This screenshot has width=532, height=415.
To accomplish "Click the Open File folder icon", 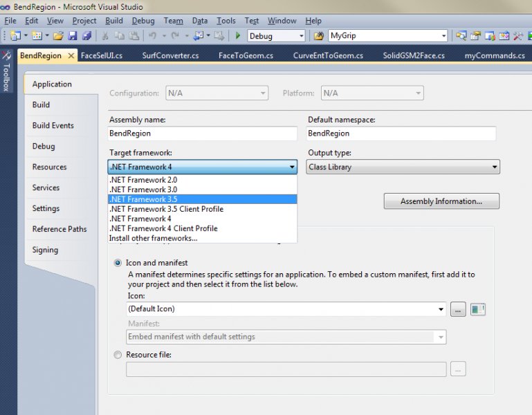I will click(58, 36).
